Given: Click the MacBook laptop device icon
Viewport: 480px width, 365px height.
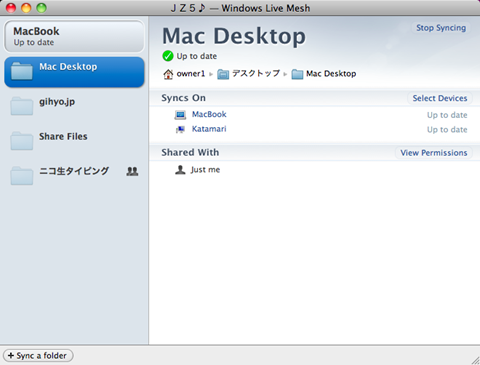Looking at the screenshot, I should tap(180, 115).
